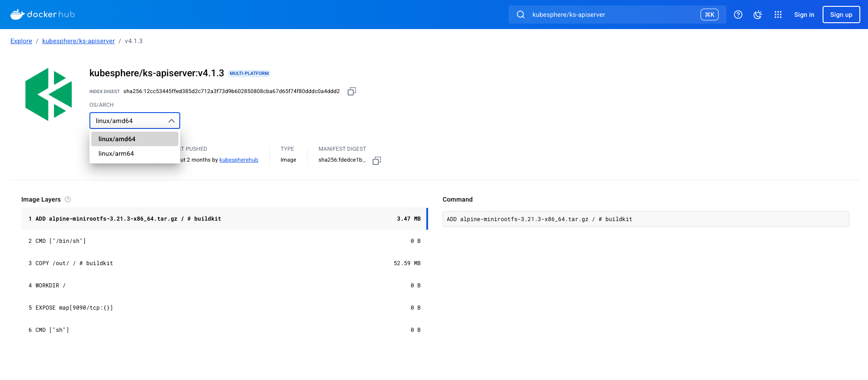
Task: Click the sha256 index digest text
Action: (x=232, y=91)
